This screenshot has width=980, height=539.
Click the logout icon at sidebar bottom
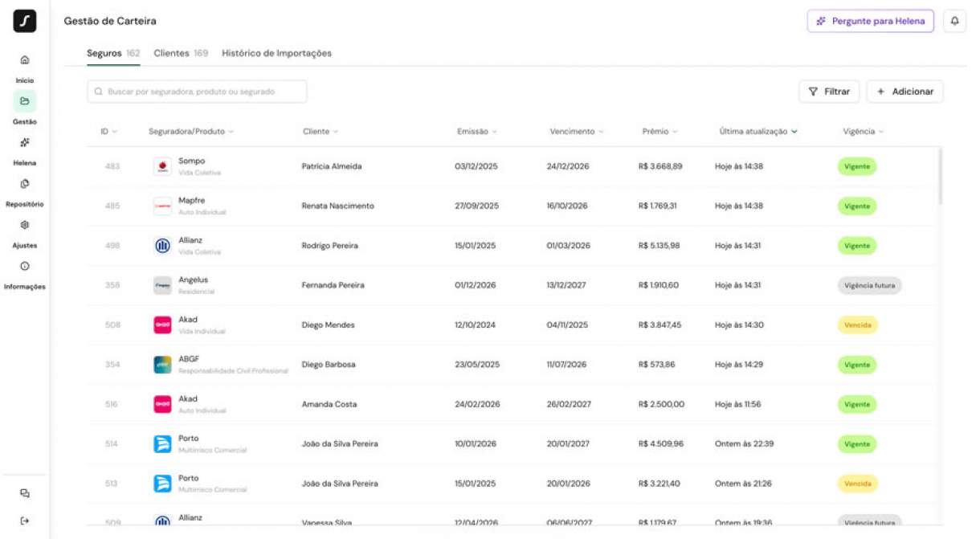coord(24,521)
